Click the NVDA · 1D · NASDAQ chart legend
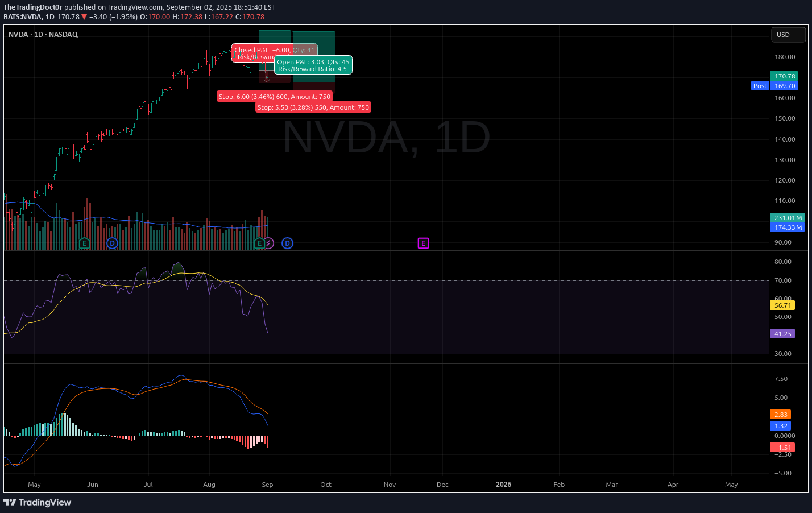 pos(43,35)
